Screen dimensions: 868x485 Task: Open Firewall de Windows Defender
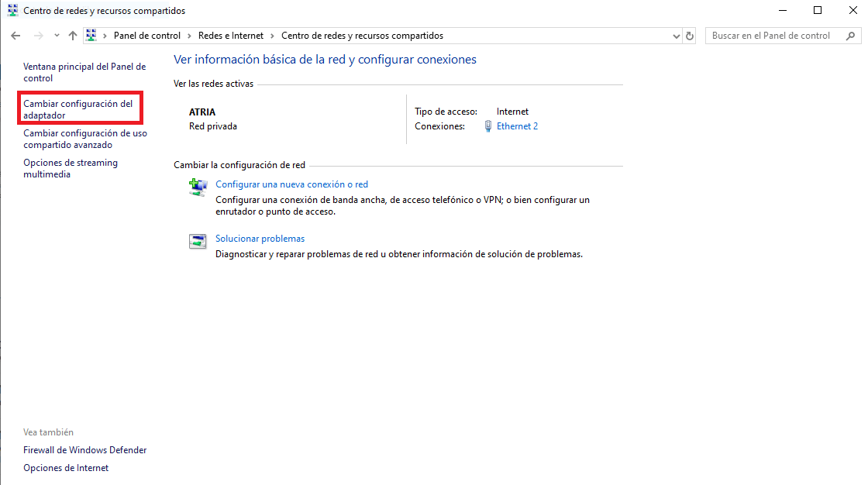pos(84,450)
